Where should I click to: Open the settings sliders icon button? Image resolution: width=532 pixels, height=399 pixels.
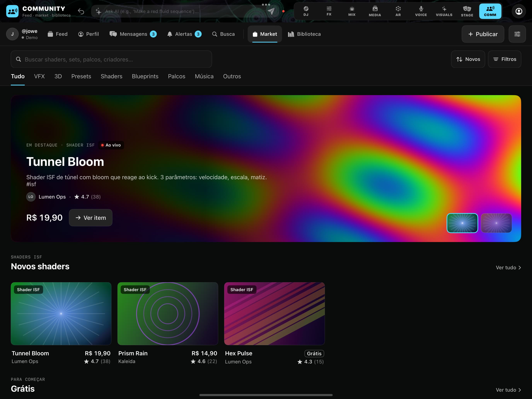(x=517, y=34)
